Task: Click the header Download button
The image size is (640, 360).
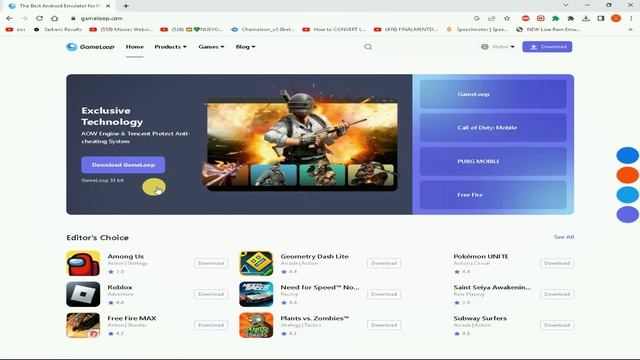Action: click(x=547, y=47)
